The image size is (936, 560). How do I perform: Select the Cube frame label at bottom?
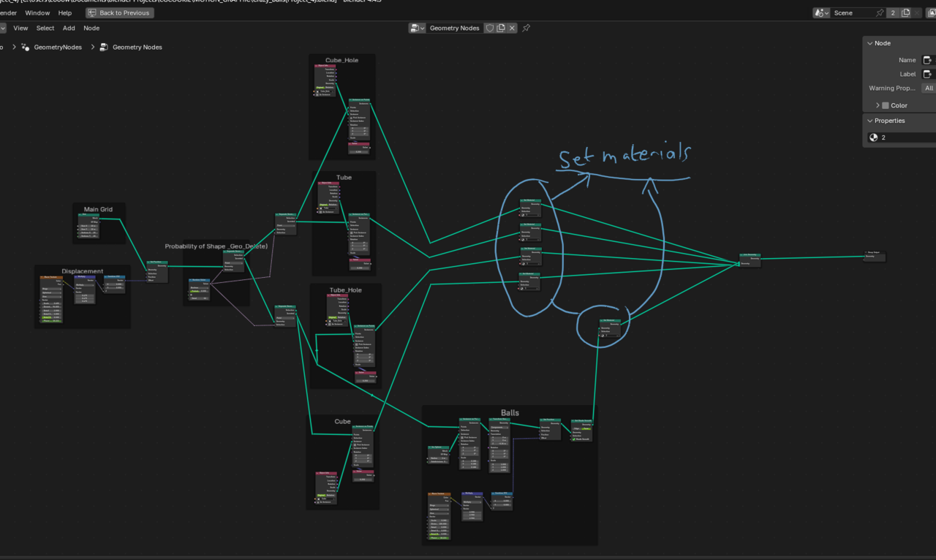tap(342, 421)
